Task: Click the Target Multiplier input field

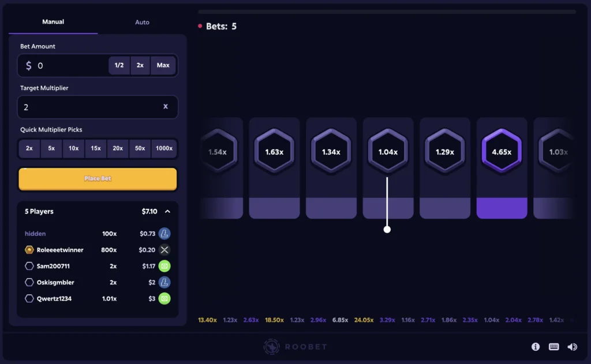Action: click(x=98, y=107)
